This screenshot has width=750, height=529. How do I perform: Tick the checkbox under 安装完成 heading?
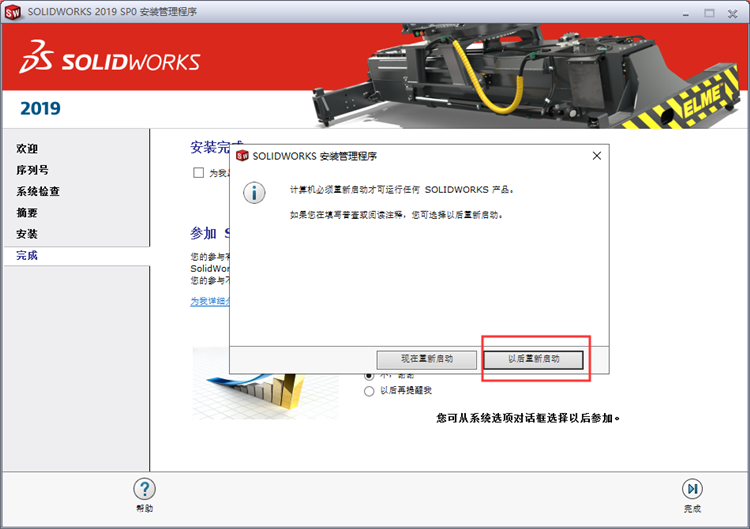coord(199,173)
